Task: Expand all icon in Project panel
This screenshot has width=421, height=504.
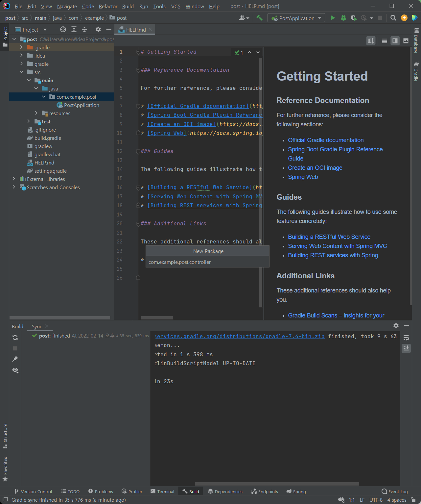Action: tap(74, 30)
